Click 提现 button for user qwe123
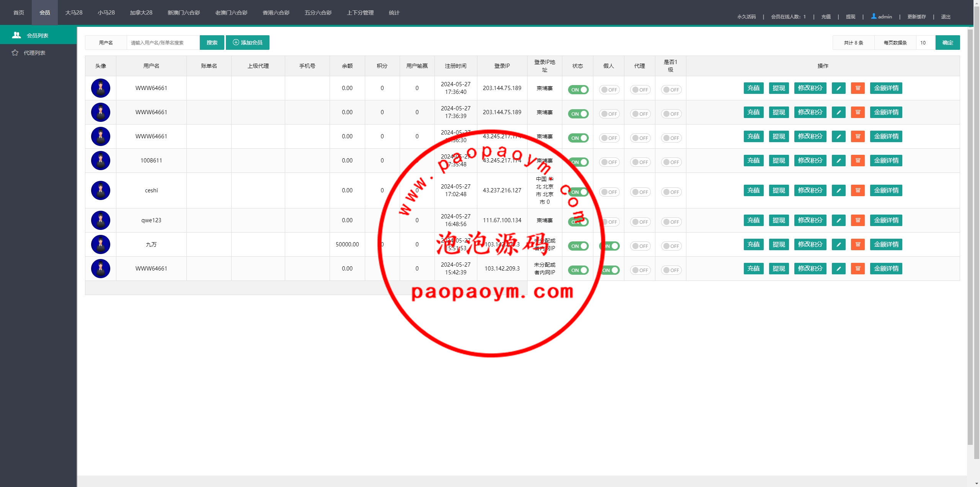The width and height of the screenshot is (980, 487). pos(779,220)
